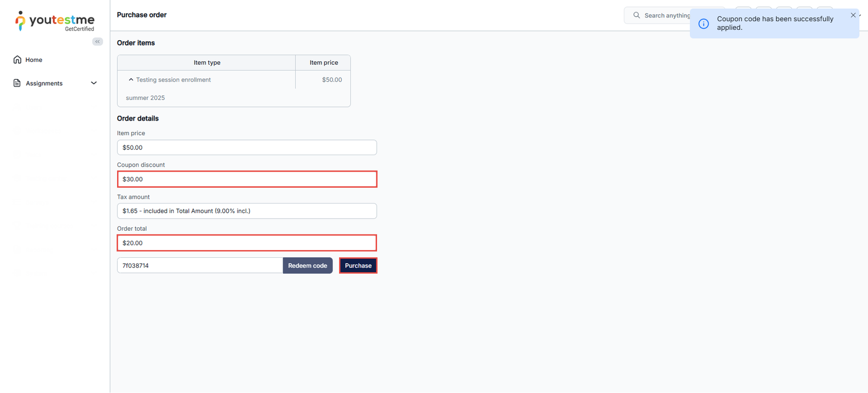This screenshot has width=868, height=393.
Task: Click the coupon code input box
Action: point(200,265)
